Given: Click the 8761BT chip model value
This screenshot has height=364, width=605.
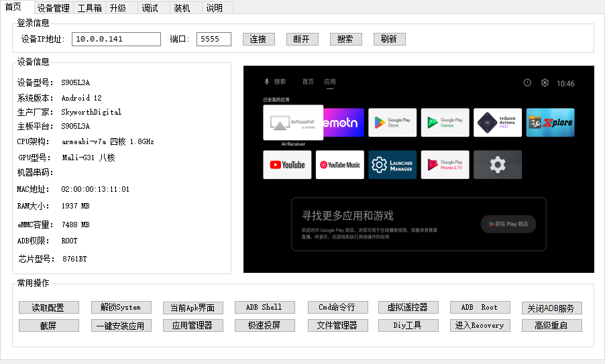Looking at the screenshot, I should (74, 259).
